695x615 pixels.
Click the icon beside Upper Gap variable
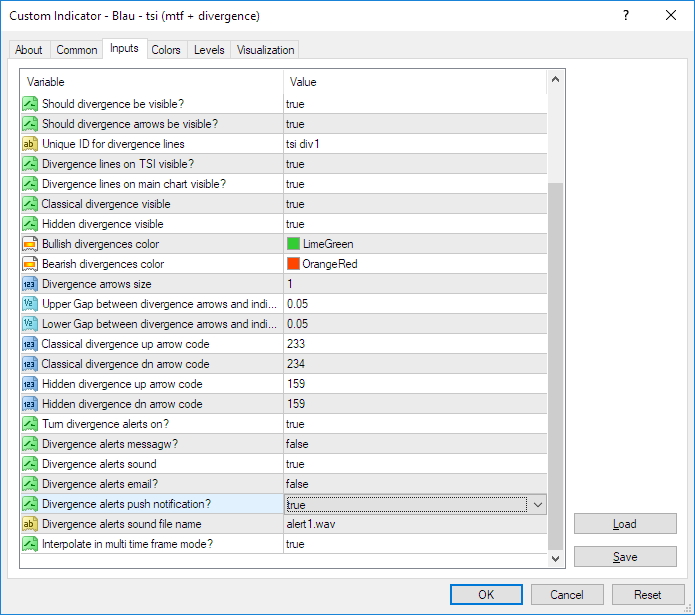tap(30, 304)
